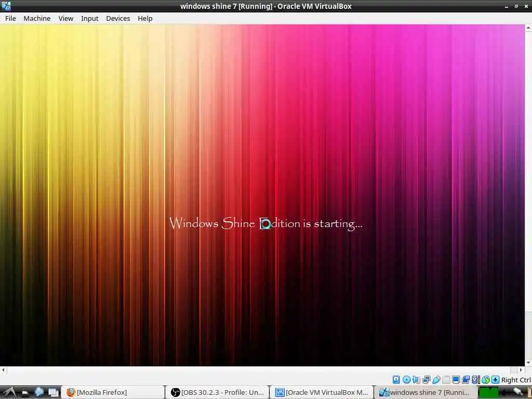Click the green CPU usage monitor

point(488,393)
